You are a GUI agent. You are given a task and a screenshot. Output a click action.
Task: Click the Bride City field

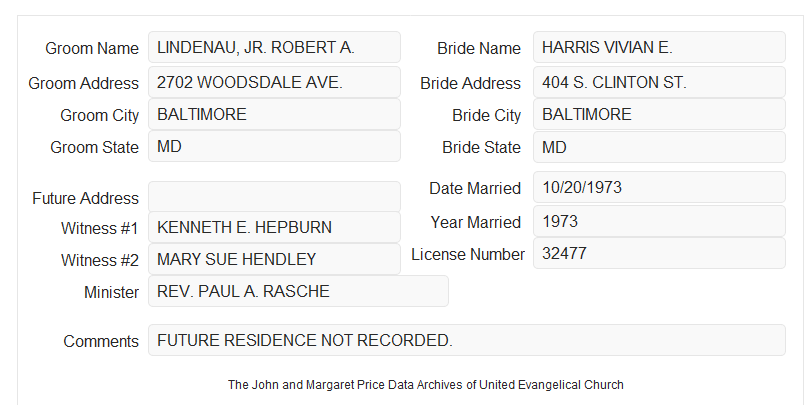tap(659, 114)
